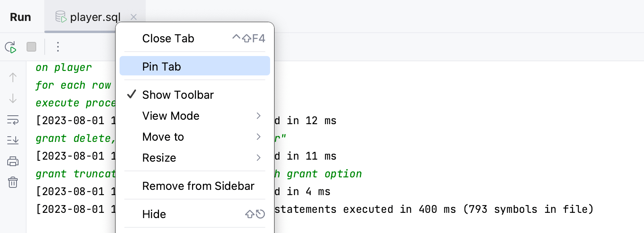The image size is (644, 233).
Task: Close the player.sql tab with X
Action: tap(134, 17)
